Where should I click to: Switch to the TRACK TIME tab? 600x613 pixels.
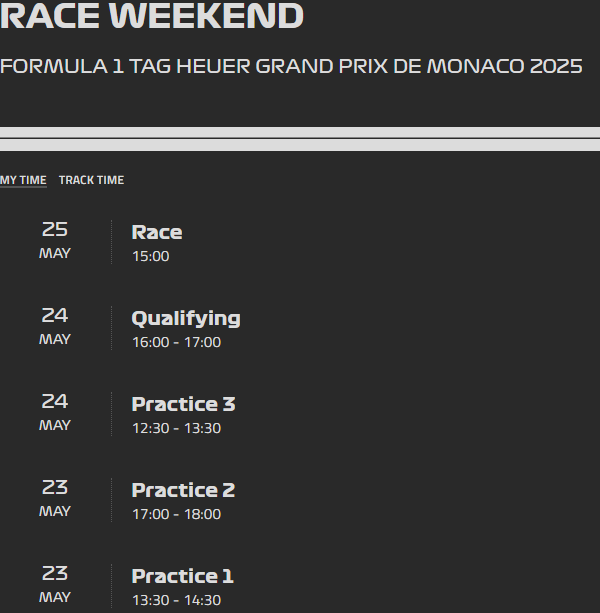91,180
